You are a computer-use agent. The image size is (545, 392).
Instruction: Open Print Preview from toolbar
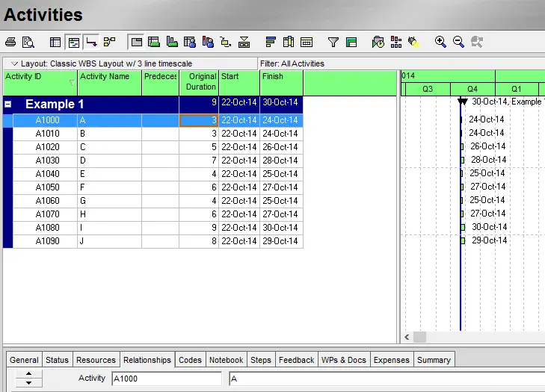pos(28,43)
